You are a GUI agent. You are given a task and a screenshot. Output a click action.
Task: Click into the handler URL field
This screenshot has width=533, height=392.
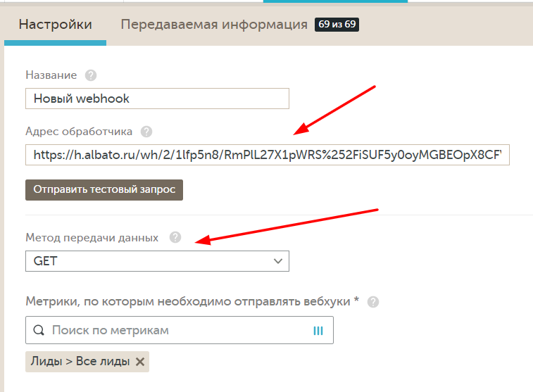(x=267, y=155)
